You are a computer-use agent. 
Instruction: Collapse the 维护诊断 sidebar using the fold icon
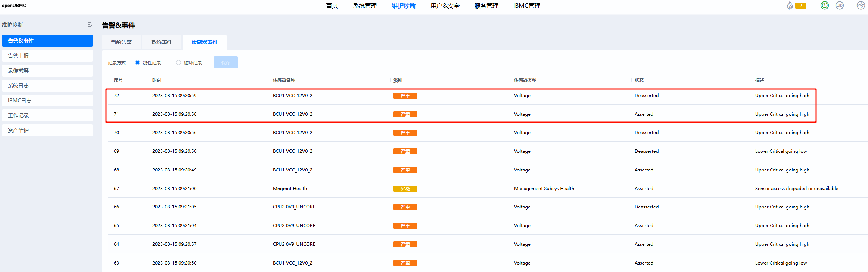point(90,25)
